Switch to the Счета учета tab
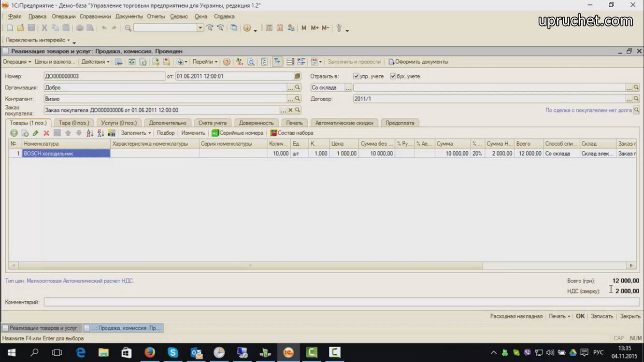 tap(213, 123)
